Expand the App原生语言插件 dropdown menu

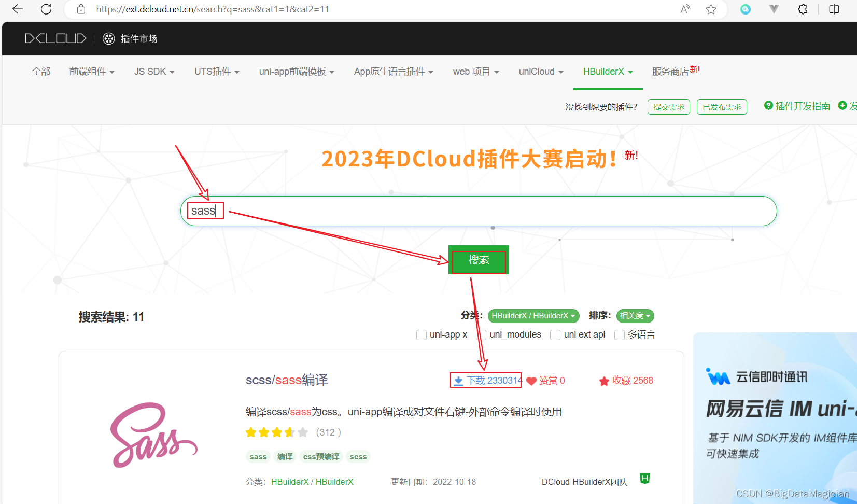tap(394, 72)
